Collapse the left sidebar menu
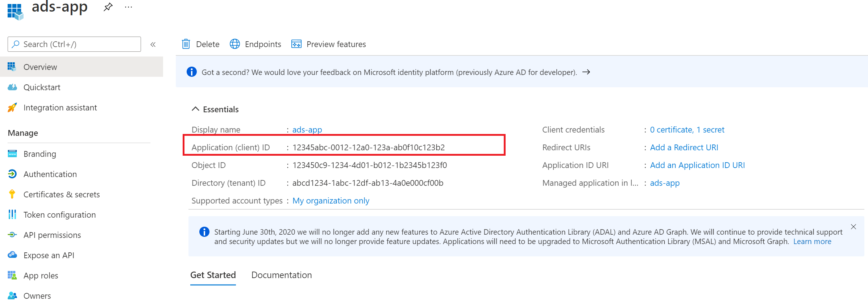868x302 pixels. pyautogui.click(x=153, y=45)
